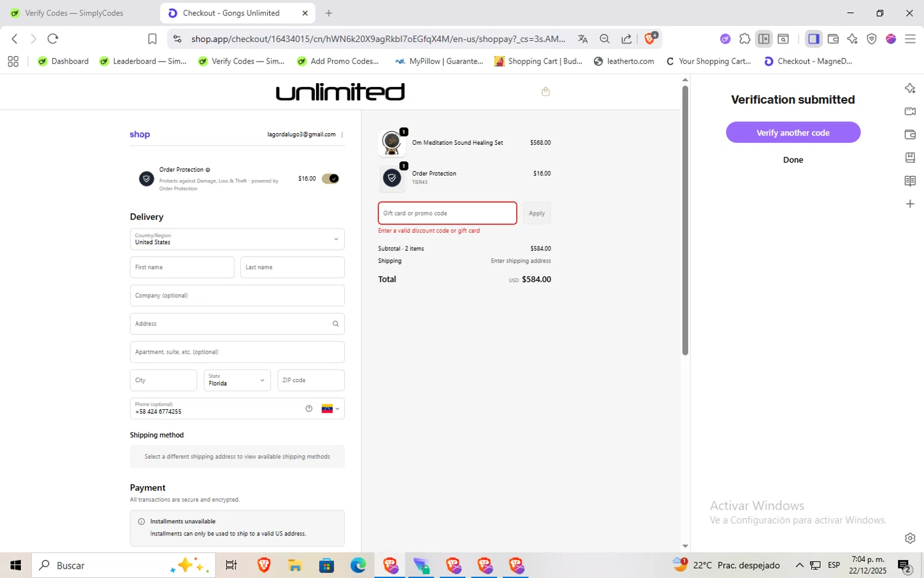Click the address search magnifier icon
This screenshot has width=924, height=578.
tap(335, 324)
